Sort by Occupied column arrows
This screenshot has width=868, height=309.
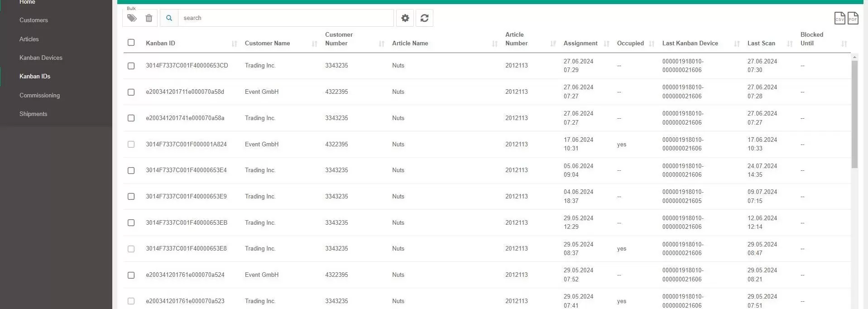coord(652,43)
